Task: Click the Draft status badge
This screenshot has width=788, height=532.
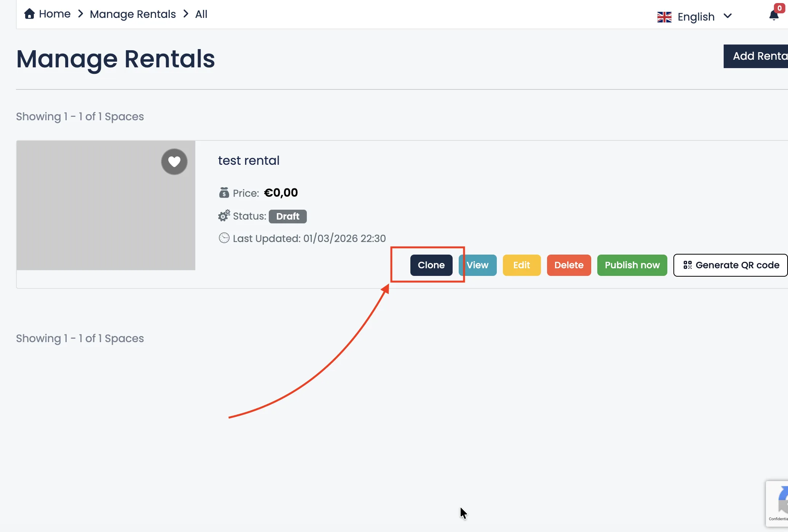Action: tap(288, 216)
